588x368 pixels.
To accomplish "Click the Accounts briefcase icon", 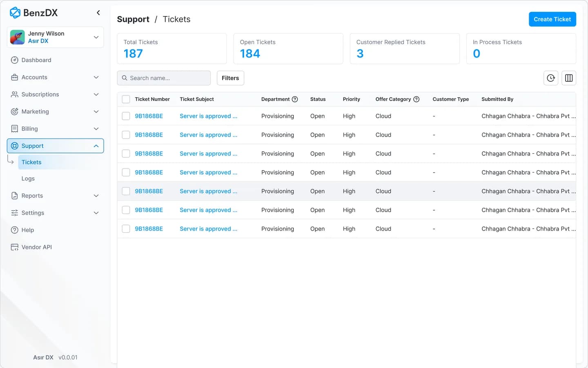I will click(14, 77).
